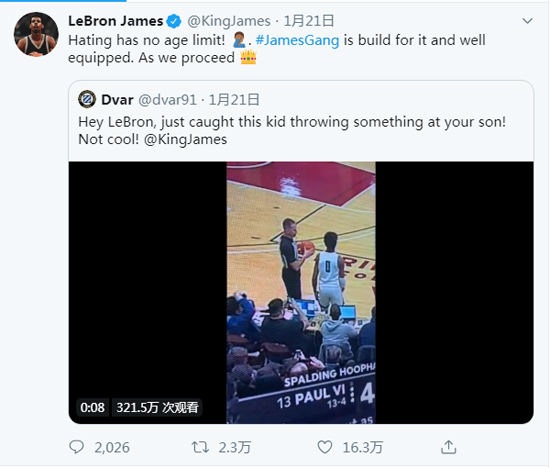The height and width of the screenshot is (468, 550).
Task: Click Dvar's small profile avatar
Action: (x=87, y=99)
